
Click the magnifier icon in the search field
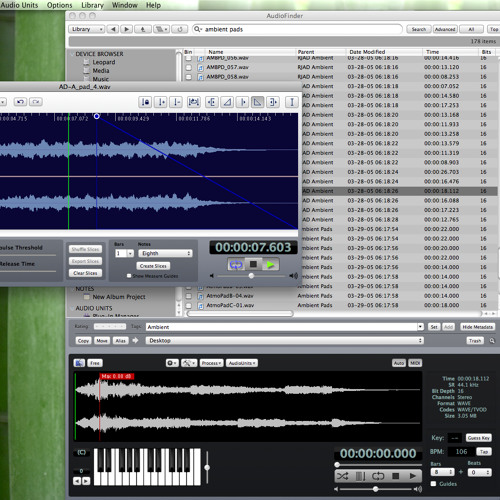click(198, 29)
